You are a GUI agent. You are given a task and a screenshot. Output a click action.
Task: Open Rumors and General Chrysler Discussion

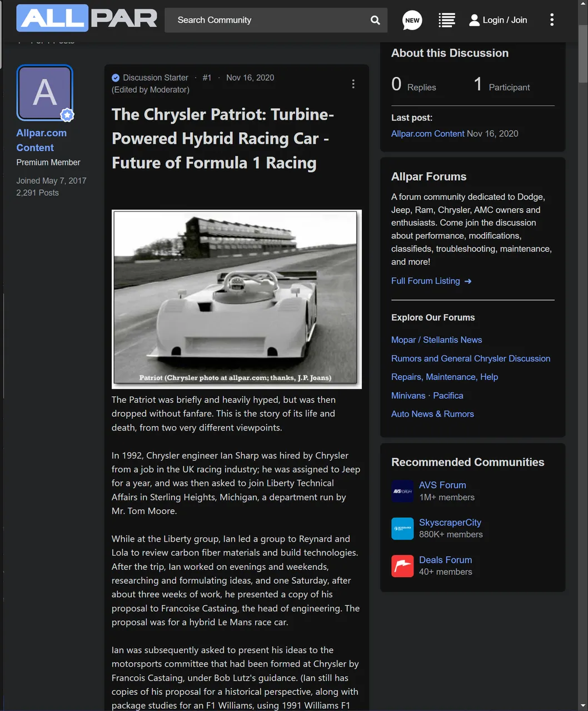pos(471,359)
